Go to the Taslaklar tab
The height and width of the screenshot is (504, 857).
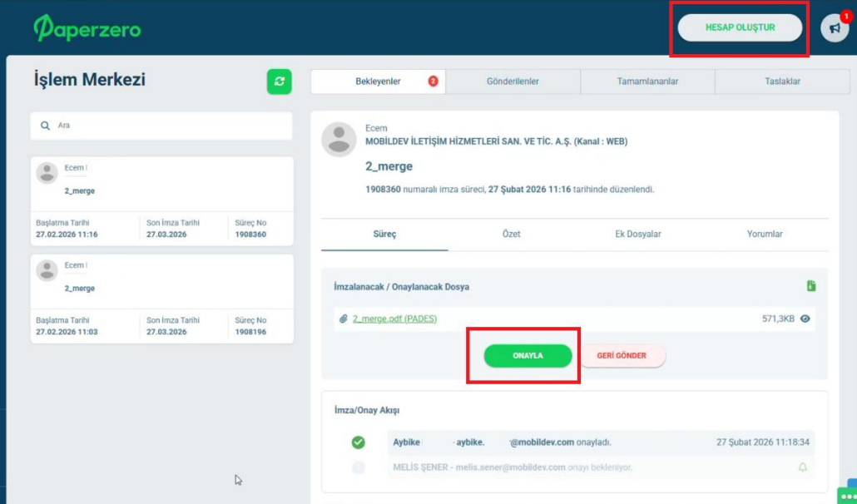click(782, 82)
